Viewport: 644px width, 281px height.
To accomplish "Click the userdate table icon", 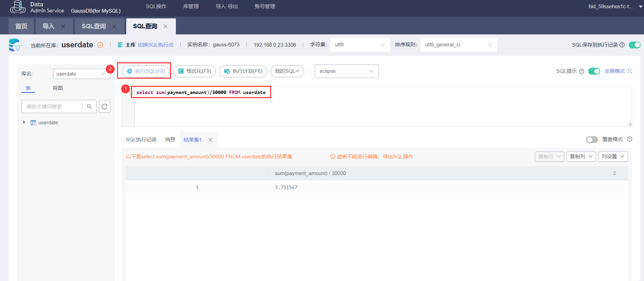I will point(33,123).
